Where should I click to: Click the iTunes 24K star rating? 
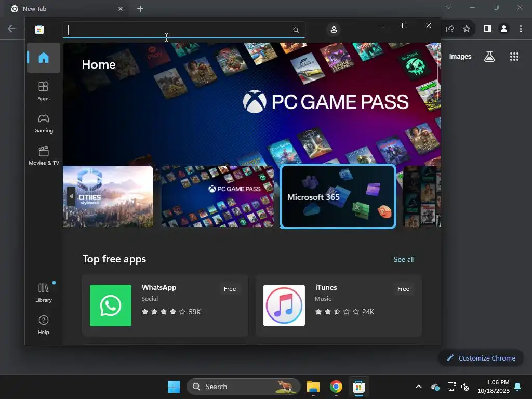tap(344, 312)
